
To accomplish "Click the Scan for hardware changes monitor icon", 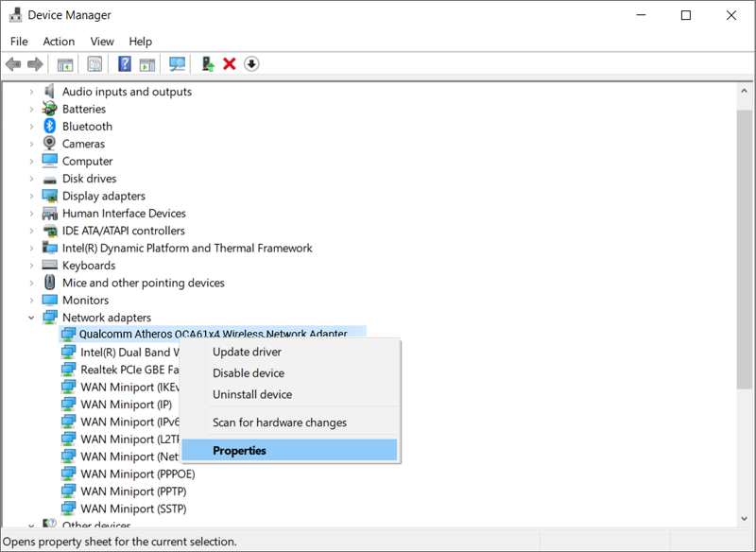I will (177, 64).
